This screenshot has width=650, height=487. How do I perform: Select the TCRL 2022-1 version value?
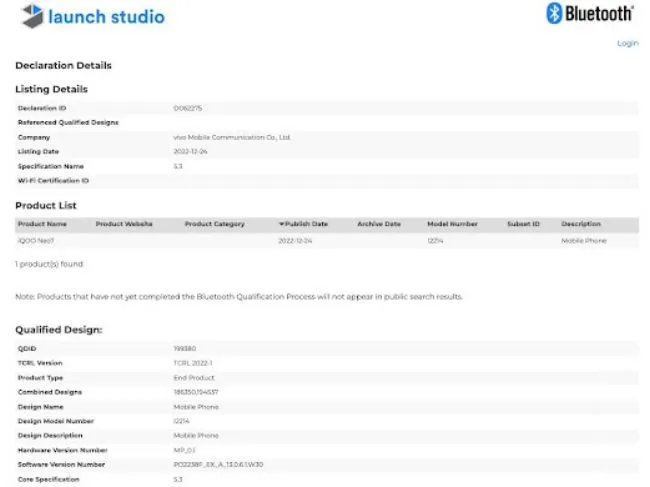click(x=193, y=363)
